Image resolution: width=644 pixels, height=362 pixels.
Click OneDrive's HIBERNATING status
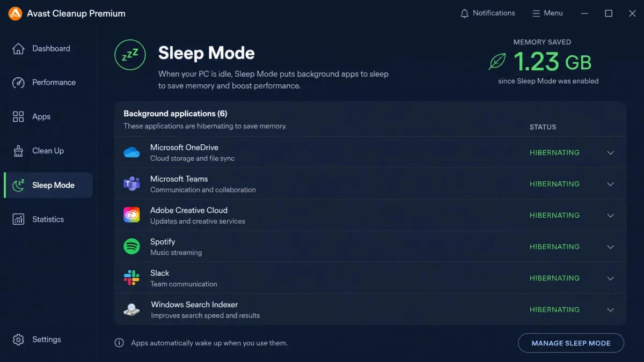point(554,153)
